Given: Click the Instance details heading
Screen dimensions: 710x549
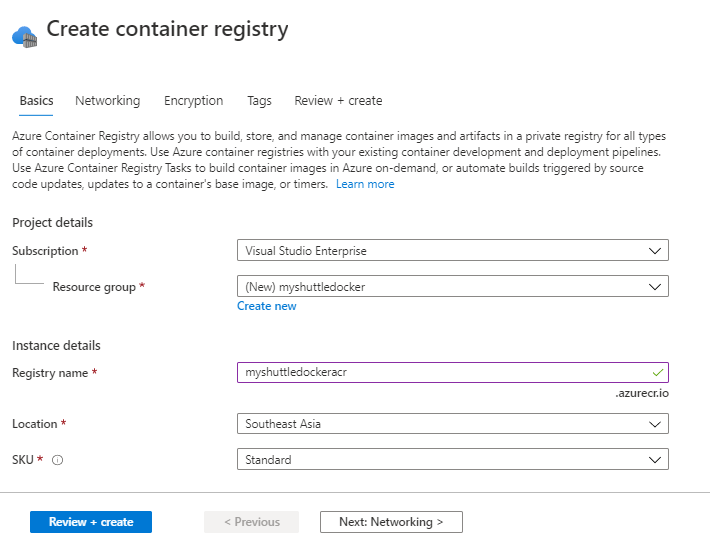Looking at the screenshot, I should point(56,346).
